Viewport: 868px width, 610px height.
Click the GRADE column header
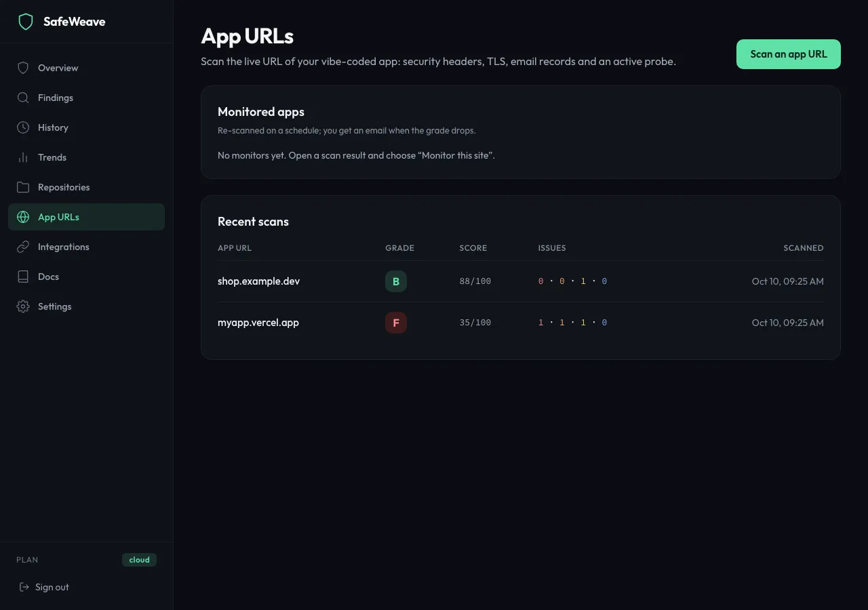click(399, 248)
